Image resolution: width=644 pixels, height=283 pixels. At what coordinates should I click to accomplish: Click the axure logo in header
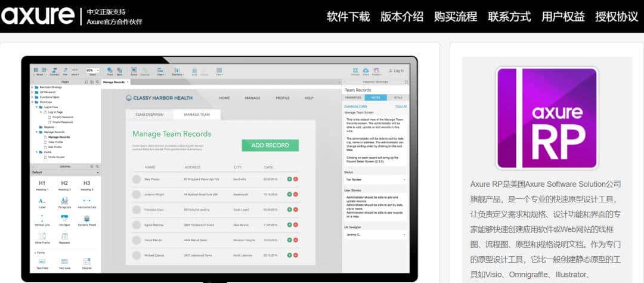(x=38, y=16)
